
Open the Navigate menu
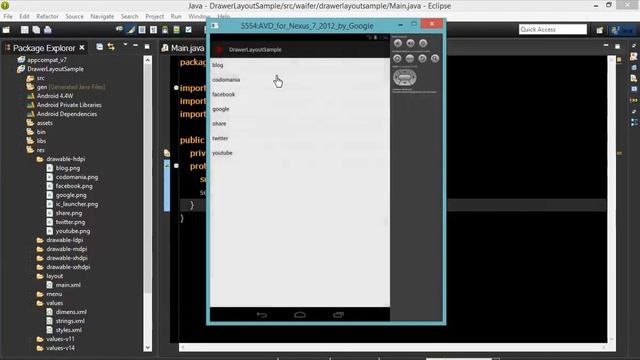(x=102, y=16)
